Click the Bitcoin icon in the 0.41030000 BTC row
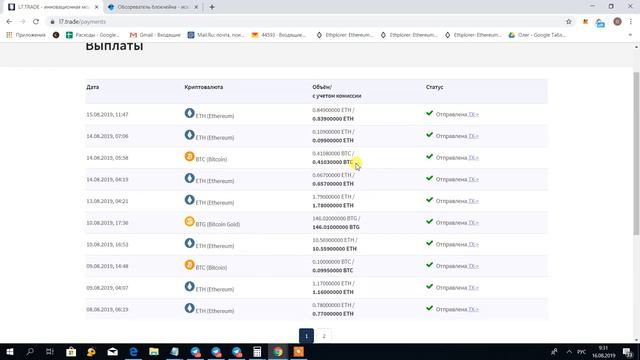Screen dimensions: 640x360 coord(189,156)
